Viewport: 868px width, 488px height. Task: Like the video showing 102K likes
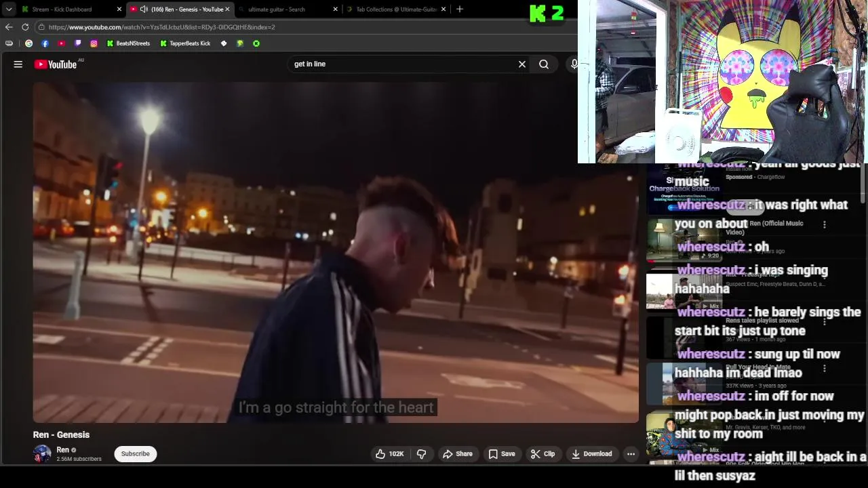(x=389, y=454)
